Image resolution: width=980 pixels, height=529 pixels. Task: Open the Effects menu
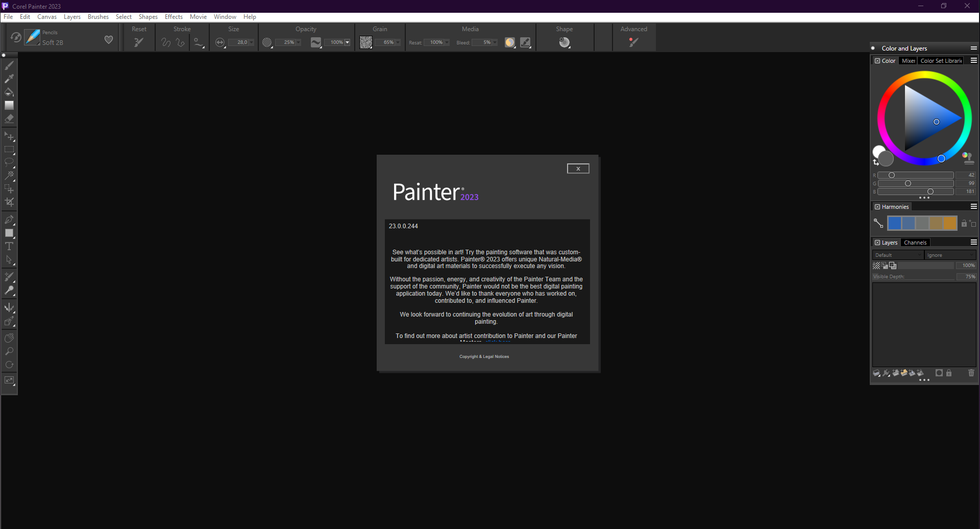[x=174, y=17]
